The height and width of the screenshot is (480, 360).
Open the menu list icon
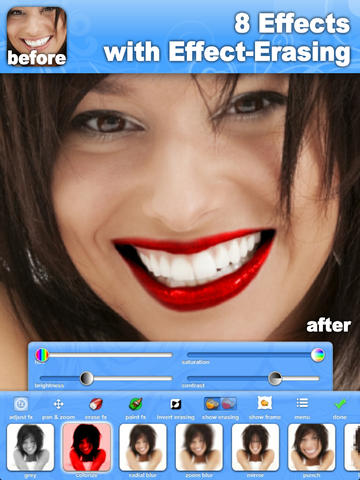302,403
